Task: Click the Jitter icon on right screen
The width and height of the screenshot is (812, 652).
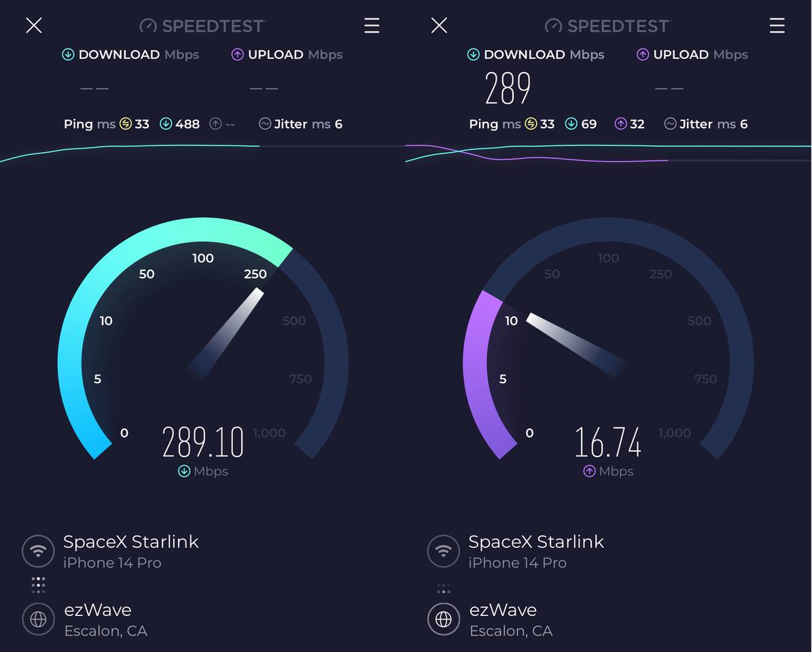Action: coord(670,124)
